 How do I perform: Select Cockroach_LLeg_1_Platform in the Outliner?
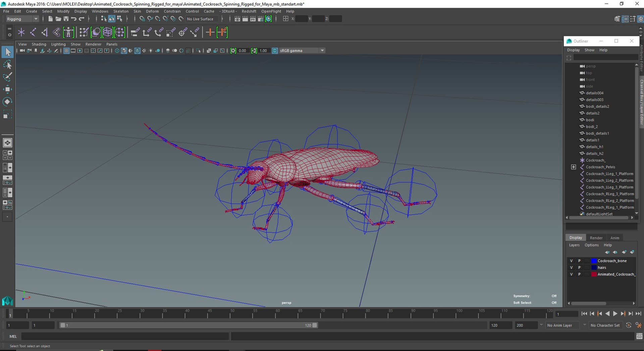609,174
